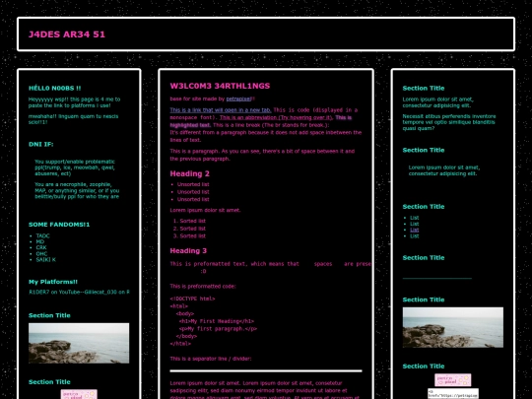This screenshot has width=532, height=399.
Task: Click the '<h1>My First Heading</h1>' code line
Action: tap(217, 321)
